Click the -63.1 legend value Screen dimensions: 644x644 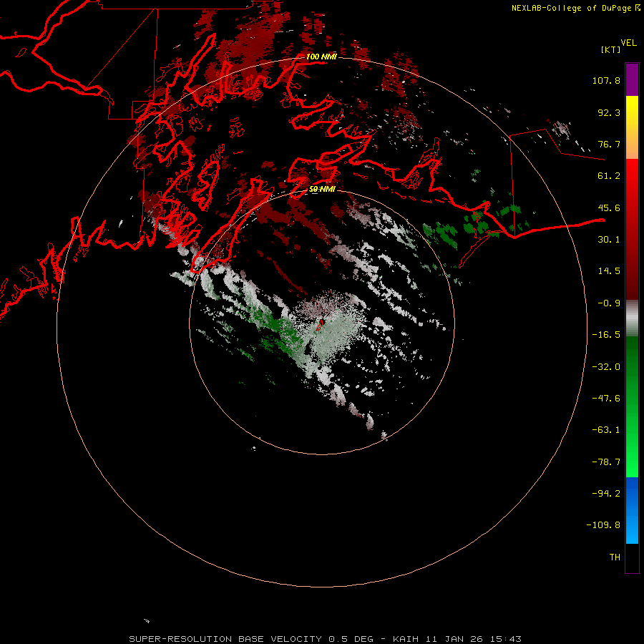tap(606, 430)
